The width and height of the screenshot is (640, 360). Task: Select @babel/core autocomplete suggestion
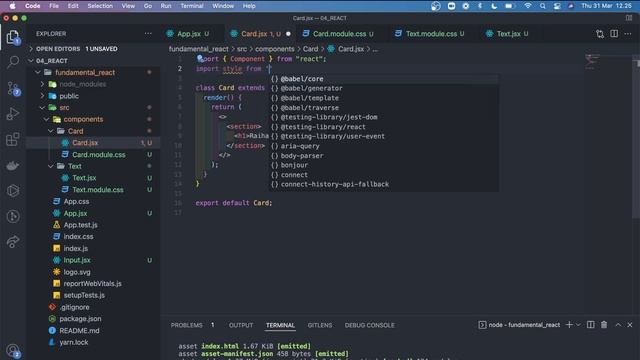(x=384, y=79)
